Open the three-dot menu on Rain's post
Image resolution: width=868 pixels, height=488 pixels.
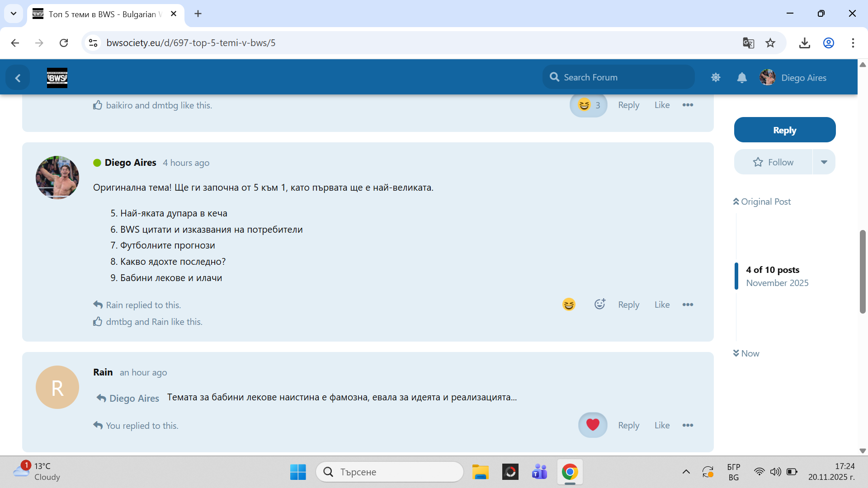pyautogui.click(x=688, y=425)
